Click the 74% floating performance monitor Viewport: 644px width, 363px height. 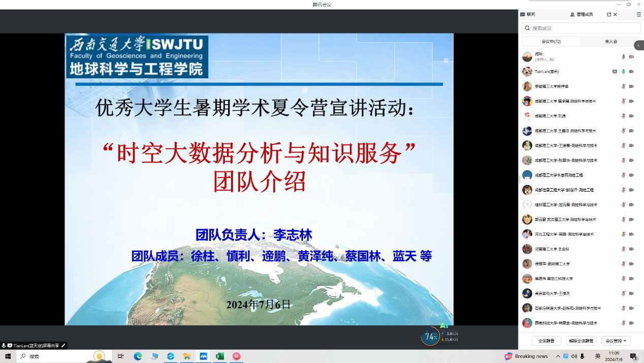431,337
